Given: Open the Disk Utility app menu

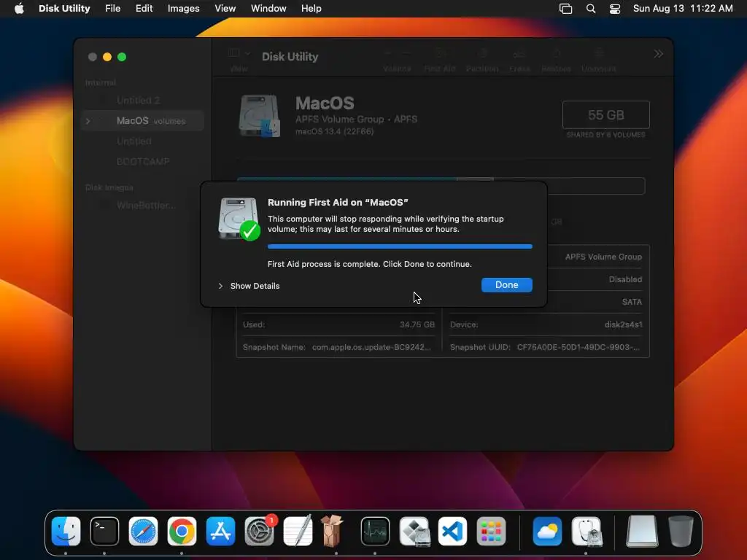Looking at the screenshot, I should coord(64,9).
